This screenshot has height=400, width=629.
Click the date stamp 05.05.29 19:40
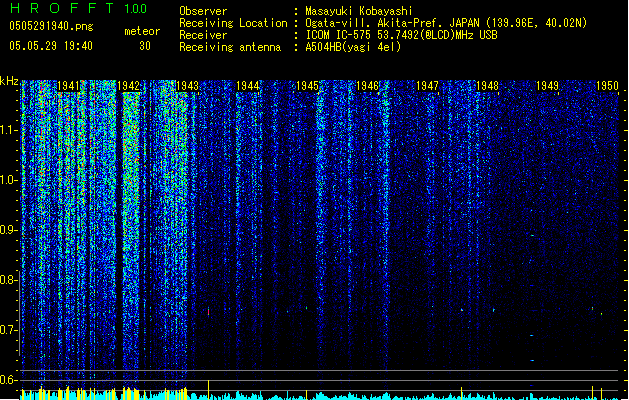[x=51, y=46]
